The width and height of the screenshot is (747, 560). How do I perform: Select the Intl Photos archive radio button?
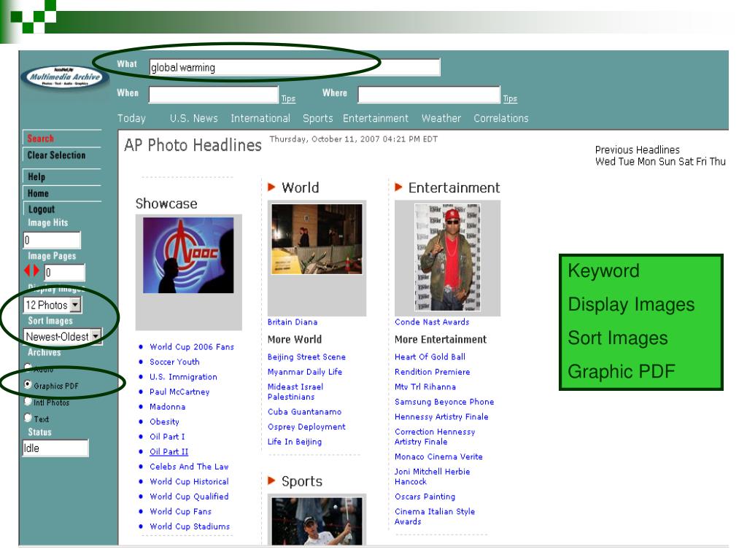coord(28,402)
